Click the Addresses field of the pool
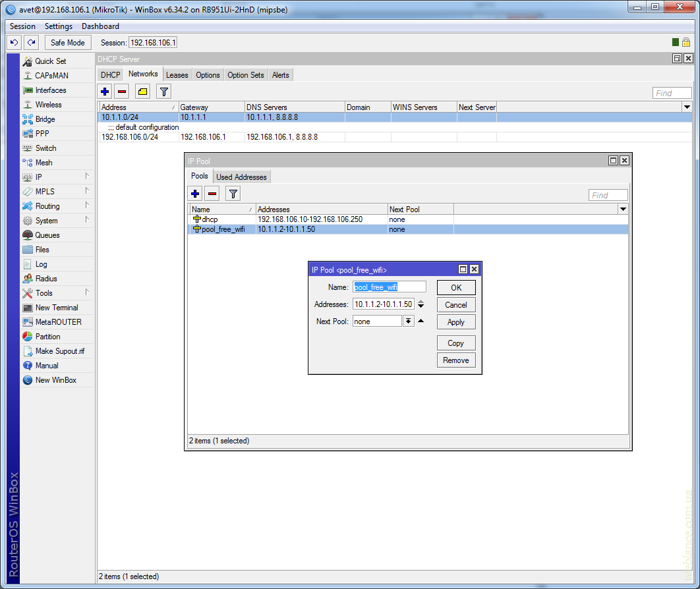 tap(383, 304)
